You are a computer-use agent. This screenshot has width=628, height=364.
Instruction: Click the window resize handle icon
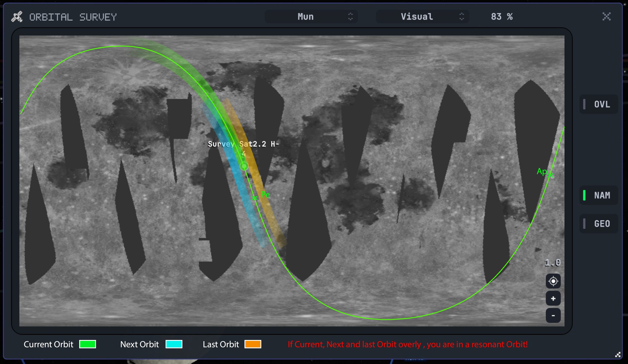coord(618,355)
